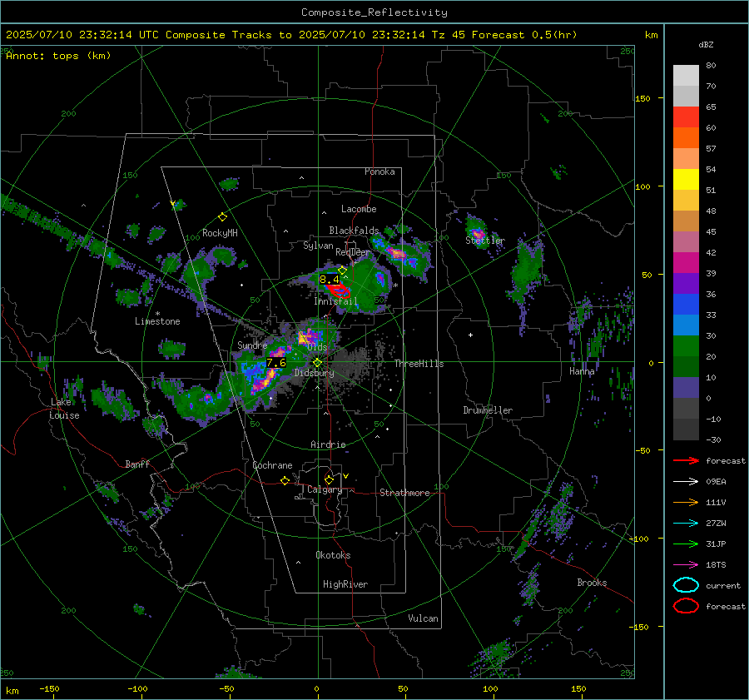
Task: Click the green 31JP arrow in the legend
Action: [x=686, y=544]
